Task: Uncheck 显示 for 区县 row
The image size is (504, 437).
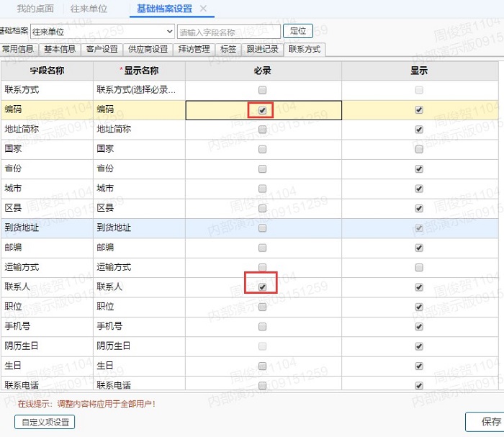Action: tap(419, 208)
